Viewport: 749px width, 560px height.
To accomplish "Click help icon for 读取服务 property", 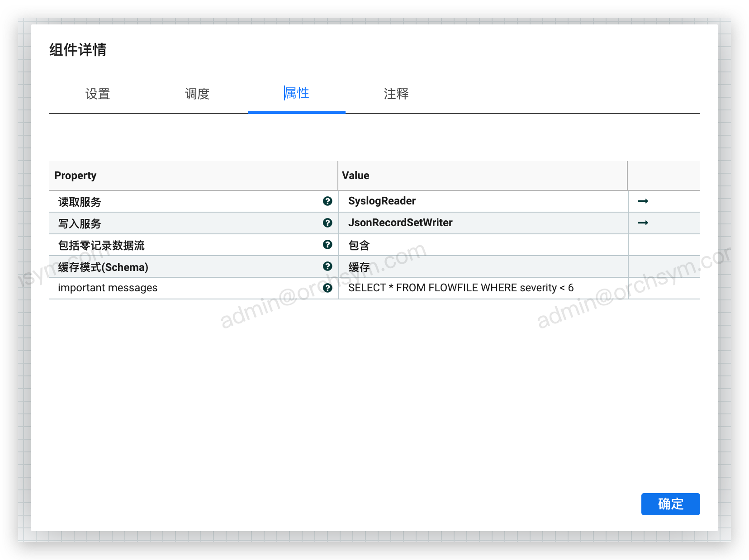I will tap(327, 201).
